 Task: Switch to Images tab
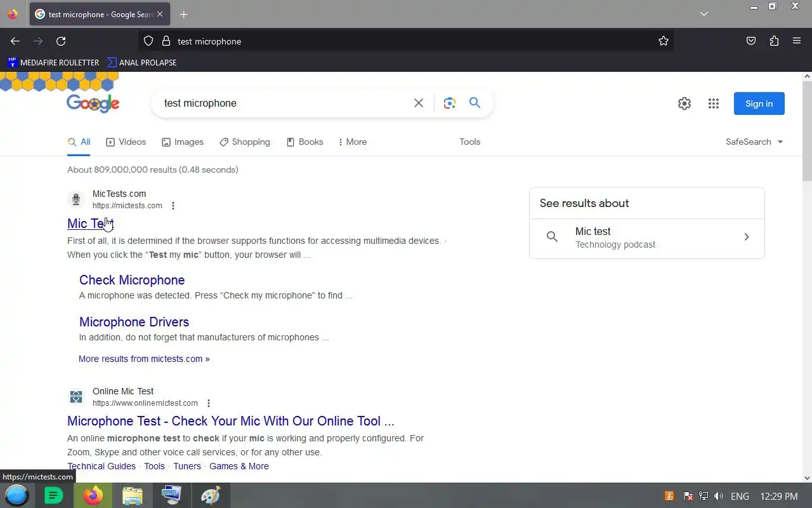[183, 142]
